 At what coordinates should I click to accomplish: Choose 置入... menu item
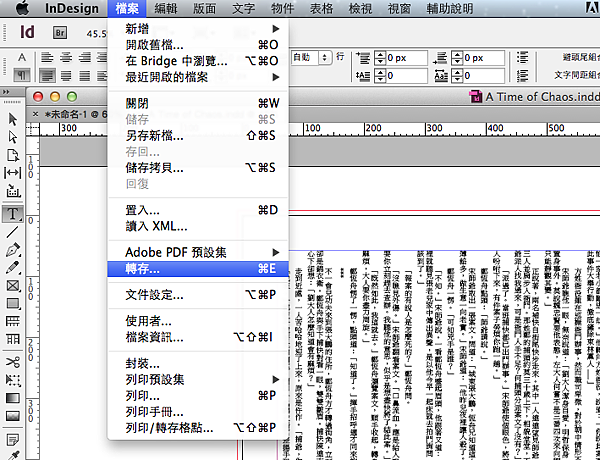[197, 210]
